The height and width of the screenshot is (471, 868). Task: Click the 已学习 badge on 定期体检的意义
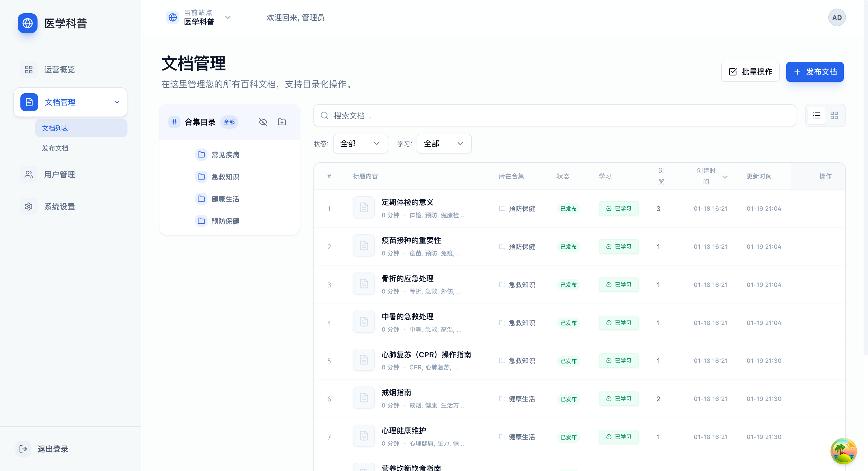tap(619, 208)
